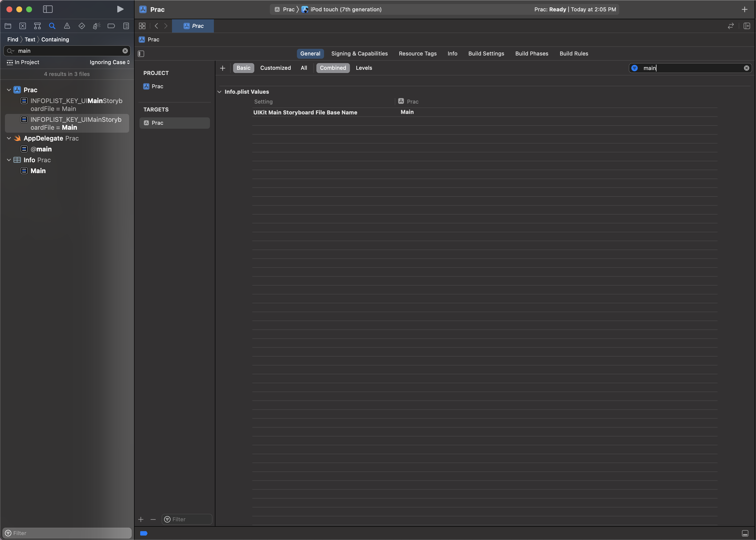Collapse the AppDelegate results group

(9, 138)
